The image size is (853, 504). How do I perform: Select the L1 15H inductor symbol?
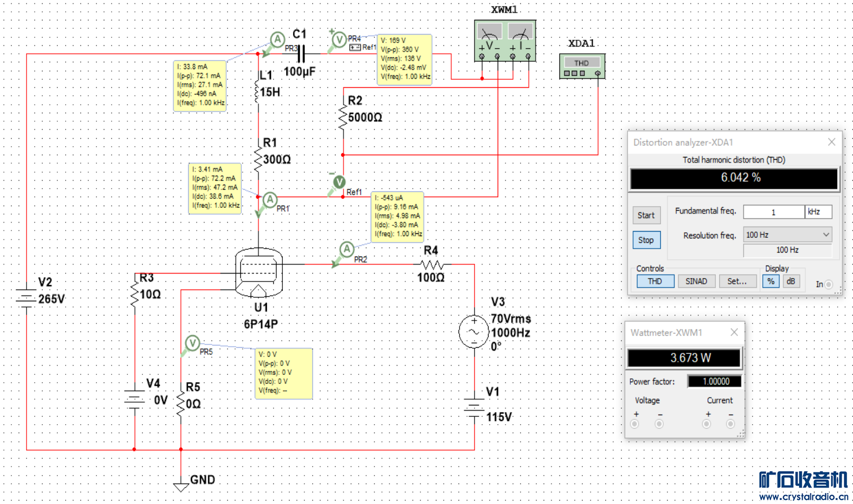(257, 92)
